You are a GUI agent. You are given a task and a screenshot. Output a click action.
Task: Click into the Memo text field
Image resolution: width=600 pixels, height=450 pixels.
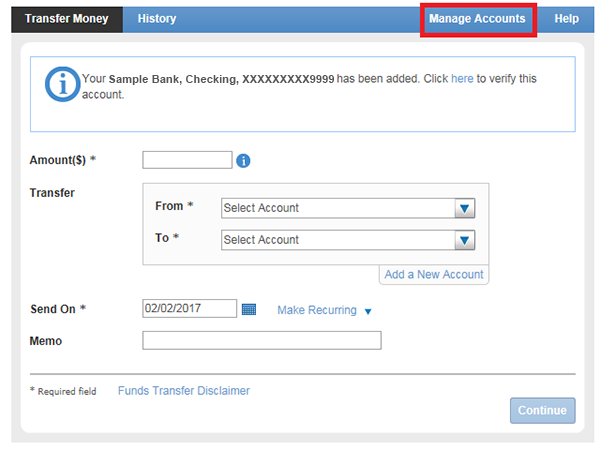[x=262, y=341]
